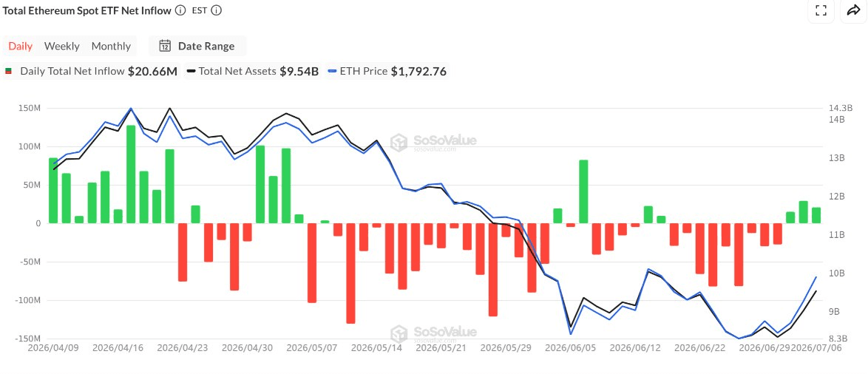
Task: Open the fullscreen expand icon
Action: coord(821,10)
